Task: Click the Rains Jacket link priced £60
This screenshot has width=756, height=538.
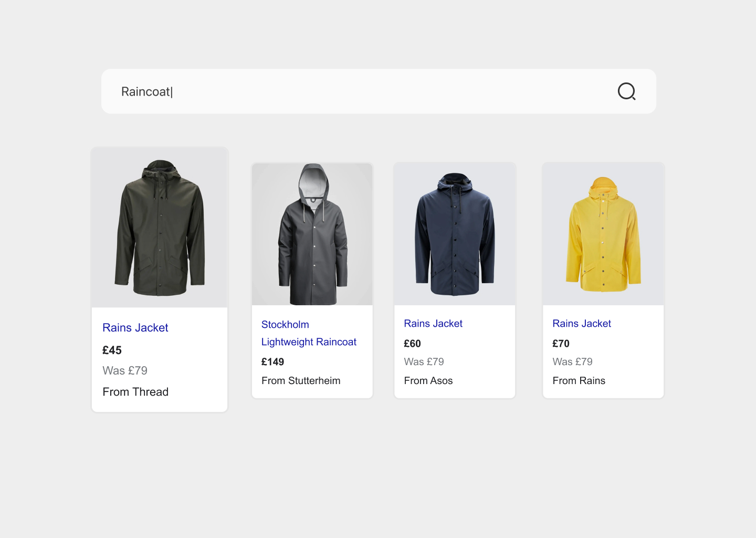Action: click(x=433, y=324)
